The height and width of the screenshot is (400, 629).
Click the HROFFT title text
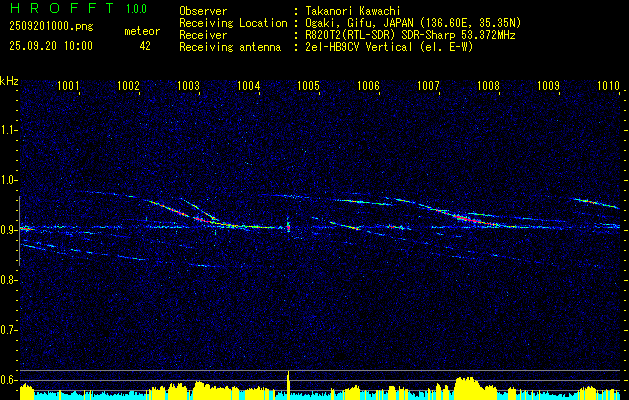click(x=62, y=8)
